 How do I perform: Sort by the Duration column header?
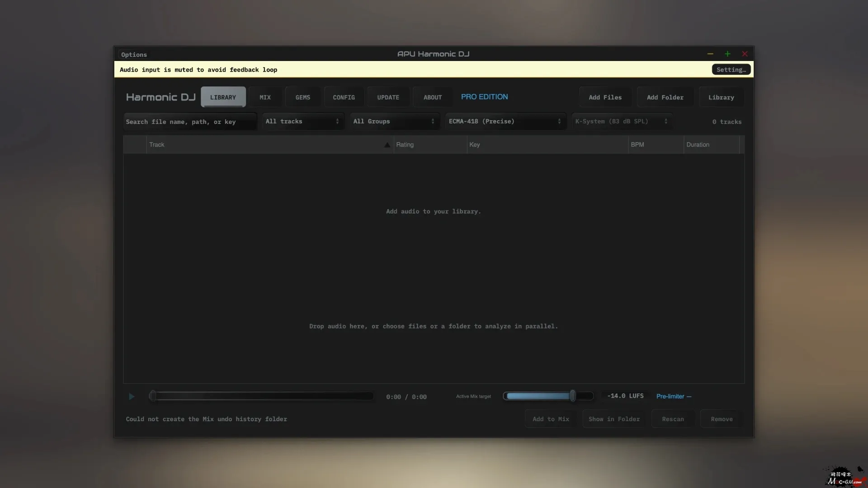coord(711,145)
